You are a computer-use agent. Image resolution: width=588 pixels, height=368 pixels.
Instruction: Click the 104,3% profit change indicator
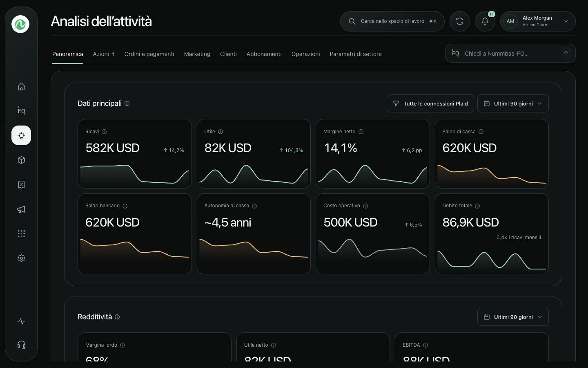[x=291, y=150]
